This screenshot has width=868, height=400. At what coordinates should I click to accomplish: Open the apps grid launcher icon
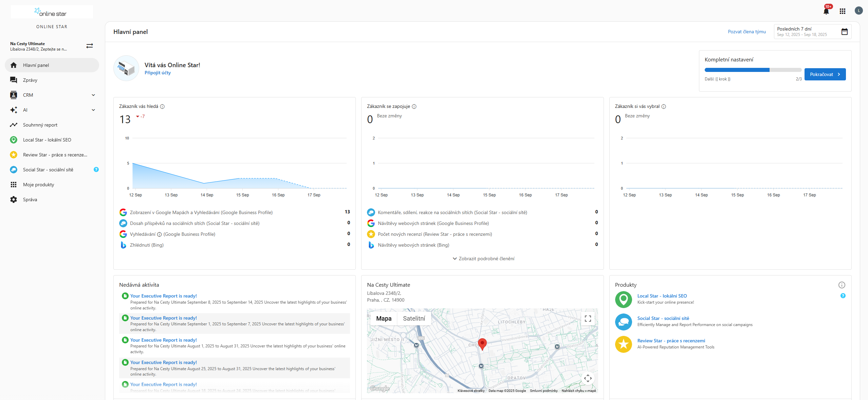pyautogui.click(x=842, y=11)
